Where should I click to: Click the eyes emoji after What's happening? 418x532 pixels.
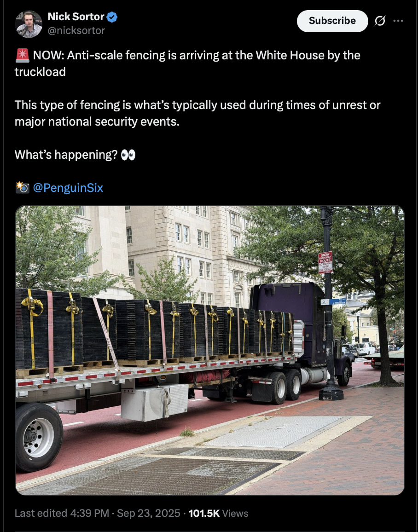click(128, 155)
